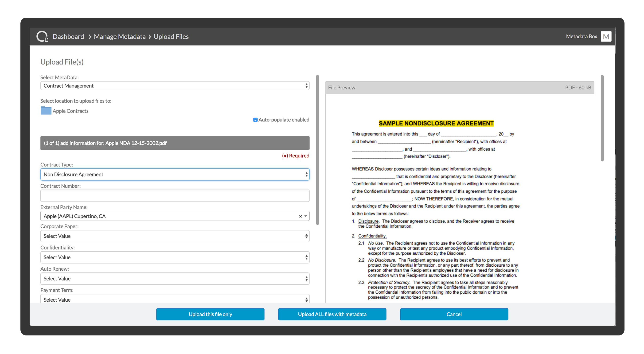
Task: Go to Dashboard breadcrumb
Action: point(68,36)
